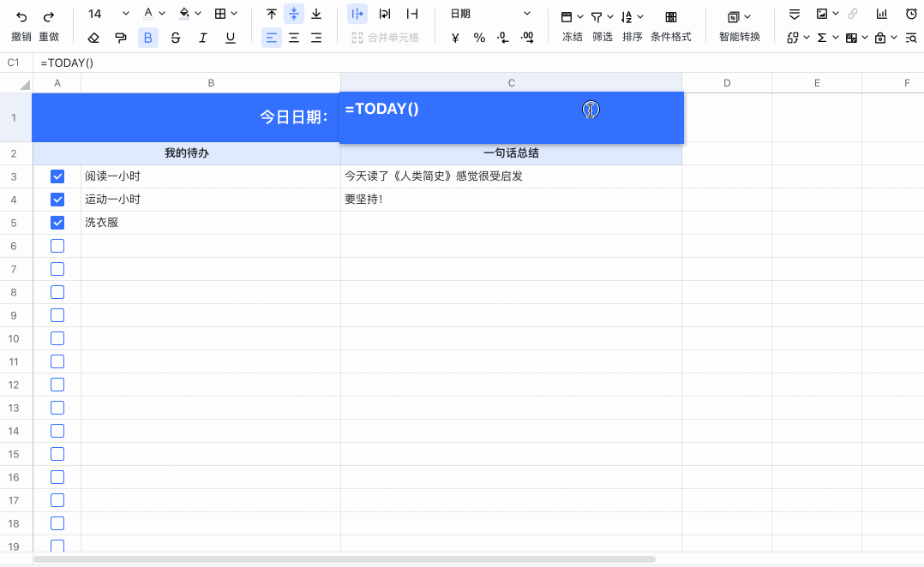Open the alarm clock reminder icon
Screen dimensions: 924x567
tap(911, 14)
